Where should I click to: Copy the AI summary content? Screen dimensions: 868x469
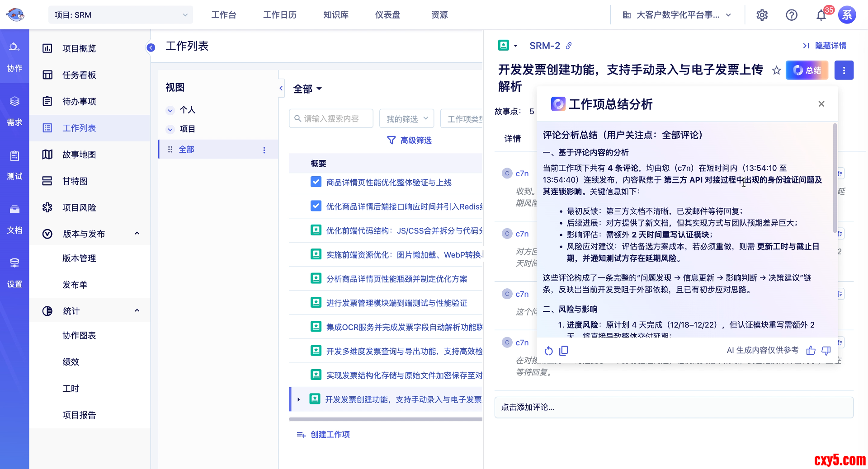[x=564, y=351]
